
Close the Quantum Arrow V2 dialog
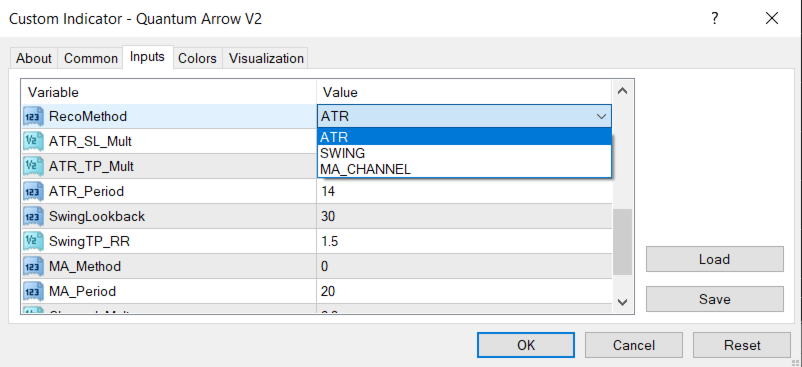[772, 19]
